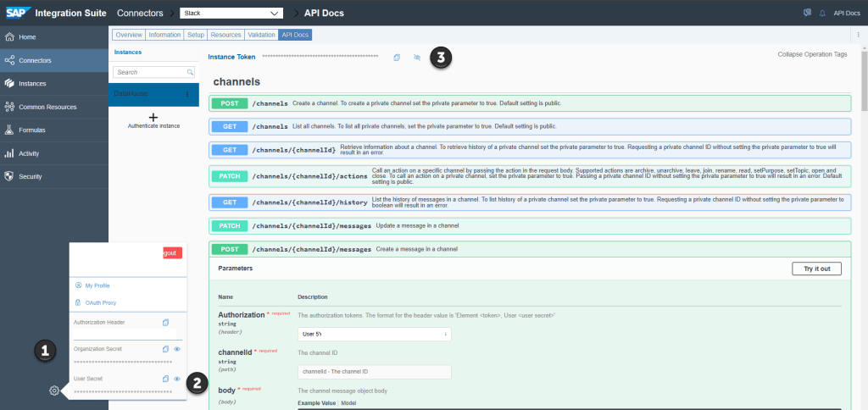This screenshot has width=868, height=410.
Task: Show the User Secret with eye icon
Action: coord(177,379)
